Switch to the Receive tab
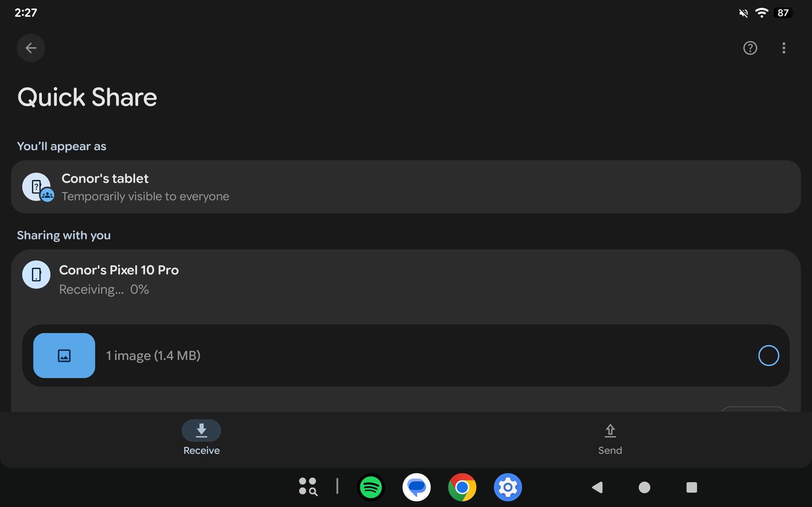 tap(201, 438)
